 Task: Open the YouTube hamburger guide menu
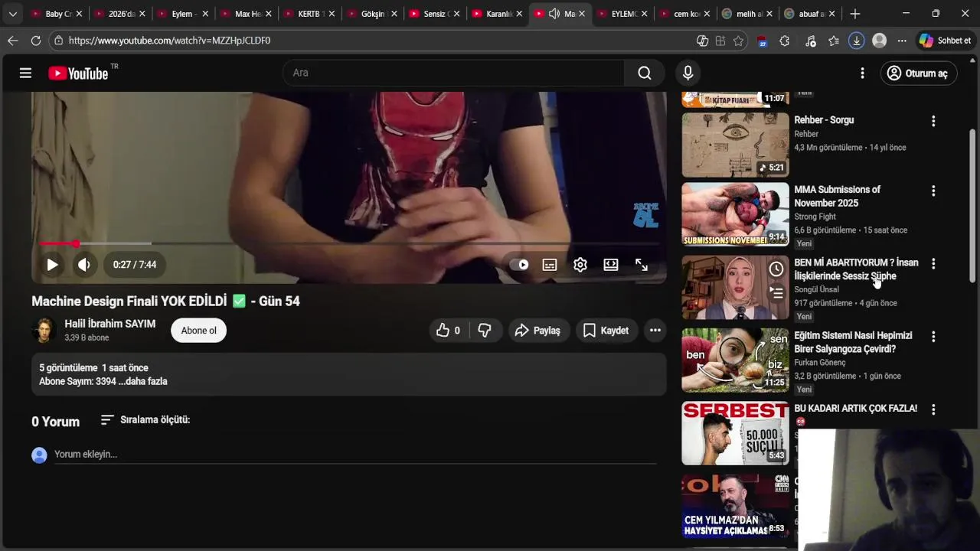pyautogui.click(x=25, y=73)
